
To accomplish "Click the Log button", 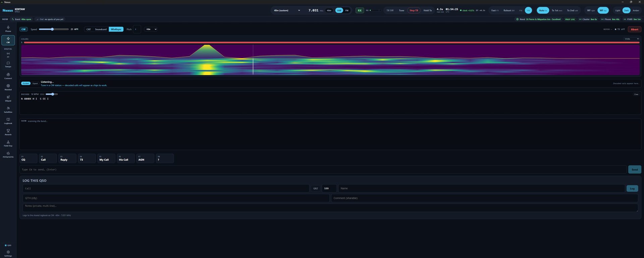I will coord(632,189).
